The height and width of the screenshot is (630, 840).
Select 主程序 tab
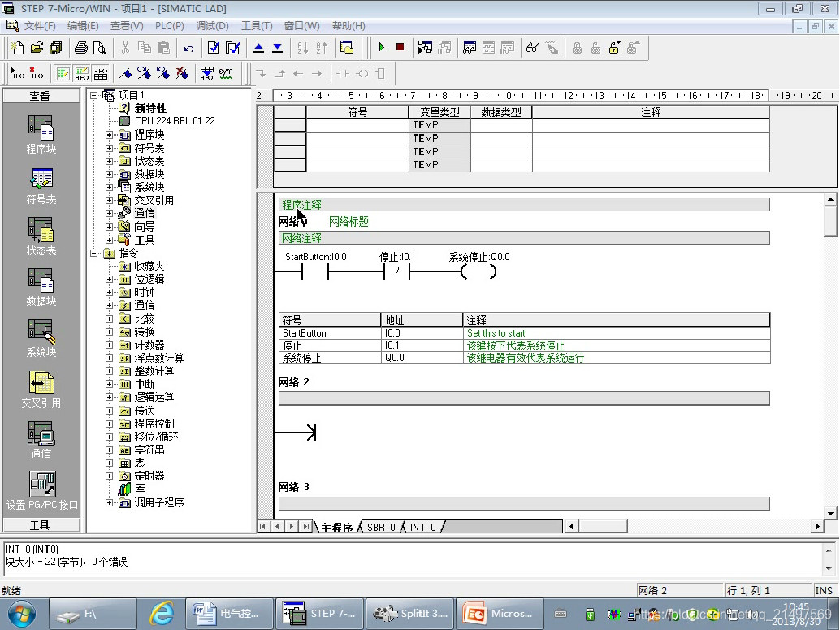point(336,527)
